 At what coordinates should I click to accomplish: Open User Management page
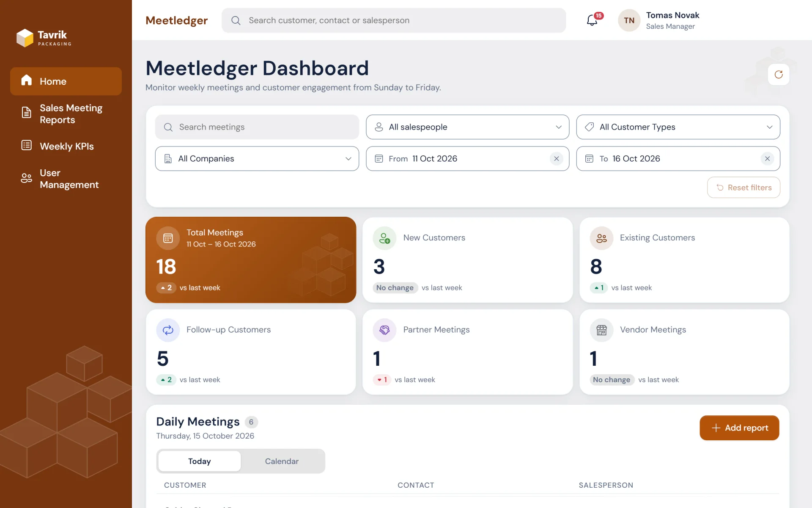point(66,179)
